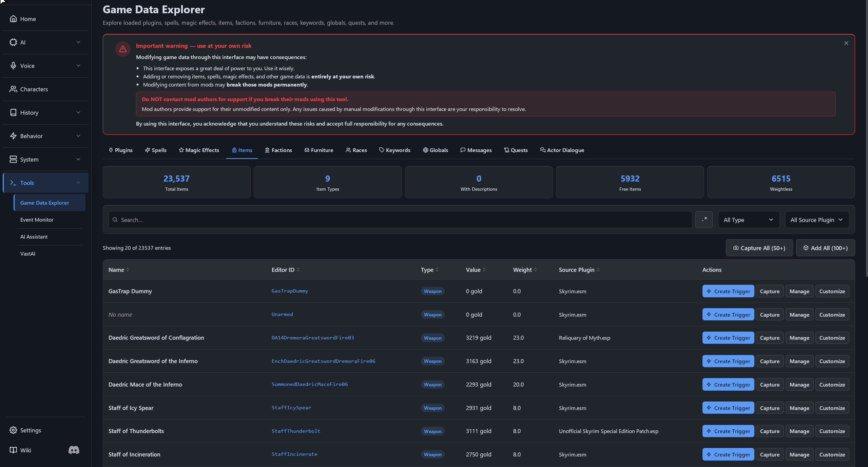Screen dimensions: 868x467
Task: Open EnchDaedricGreatswordDremoraFire06 editor ID
Action: pyautogui.click(x=323, y=361)
